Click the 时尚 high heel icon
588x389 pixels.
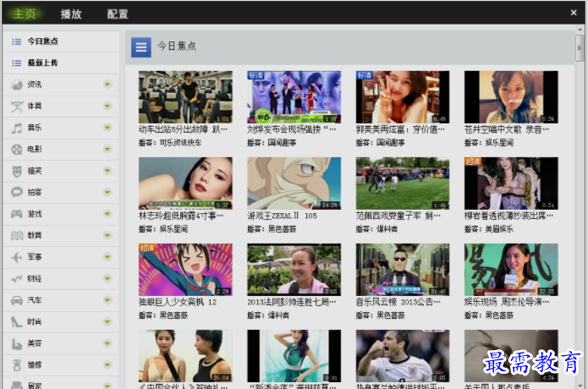tap(17, 322)
